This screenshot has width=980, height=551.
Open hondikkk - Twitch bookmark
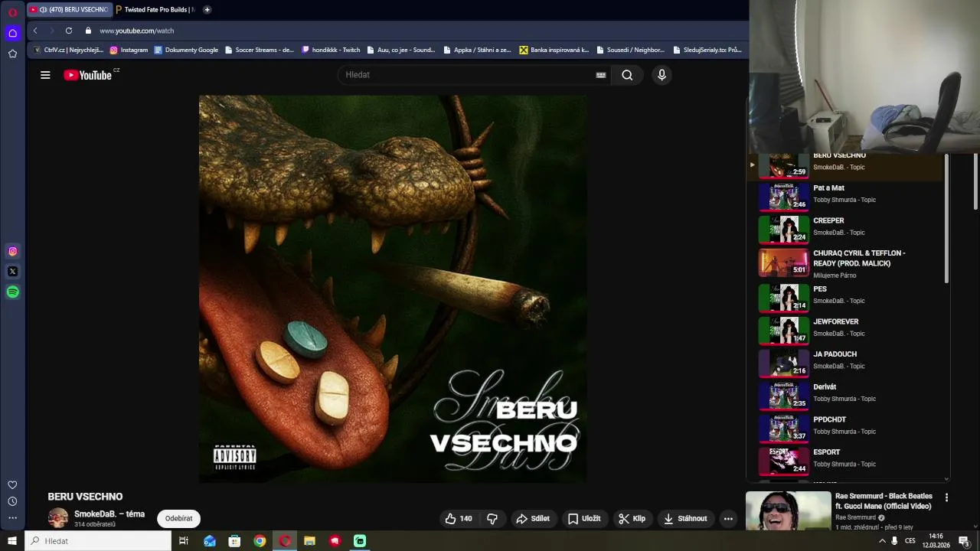coord(331,50)
